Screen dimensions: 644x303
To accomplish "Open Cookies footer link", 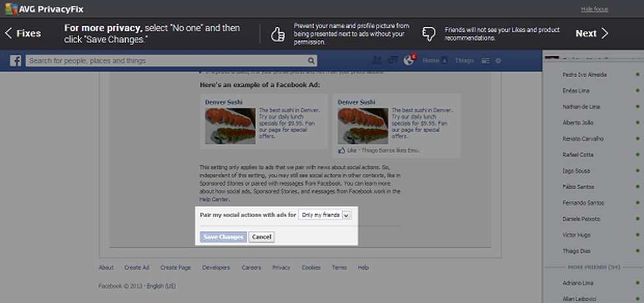I will pos(311,267).
